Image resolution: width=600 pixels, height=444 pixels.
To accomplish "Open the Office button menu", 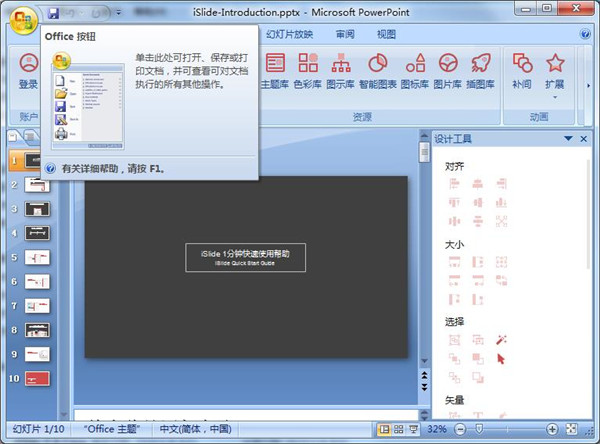I will [x=24, y=19].
